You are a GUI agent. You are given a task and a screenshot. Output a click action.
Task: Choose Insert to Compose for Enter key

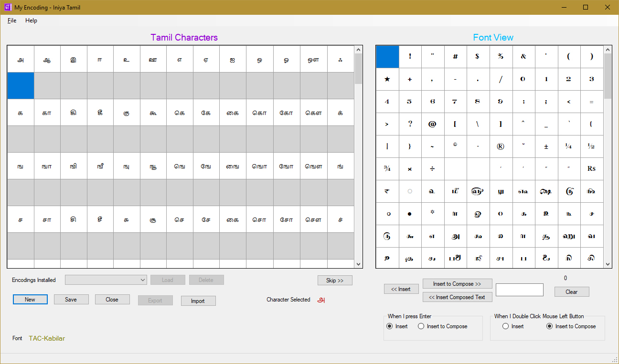coord(421,326)
